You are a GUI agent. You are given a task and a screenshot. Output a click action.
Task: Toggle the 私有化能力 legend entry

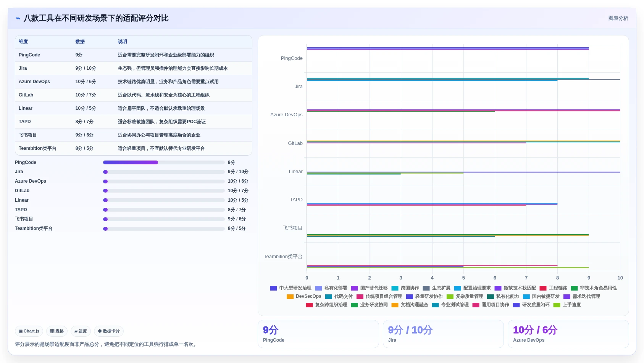coord(503,297)
